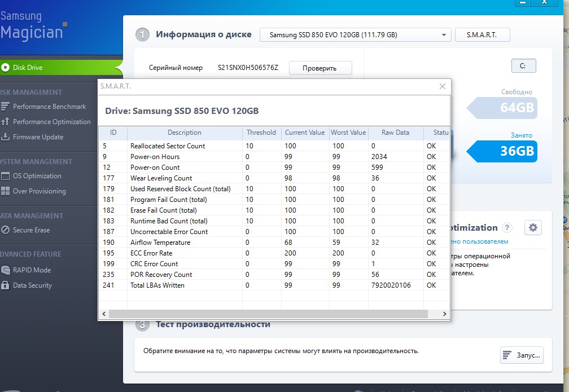Open Performance Benchmark
This screenshot has width=569, height=392.
pyautogui.click(x=49, y=106)
